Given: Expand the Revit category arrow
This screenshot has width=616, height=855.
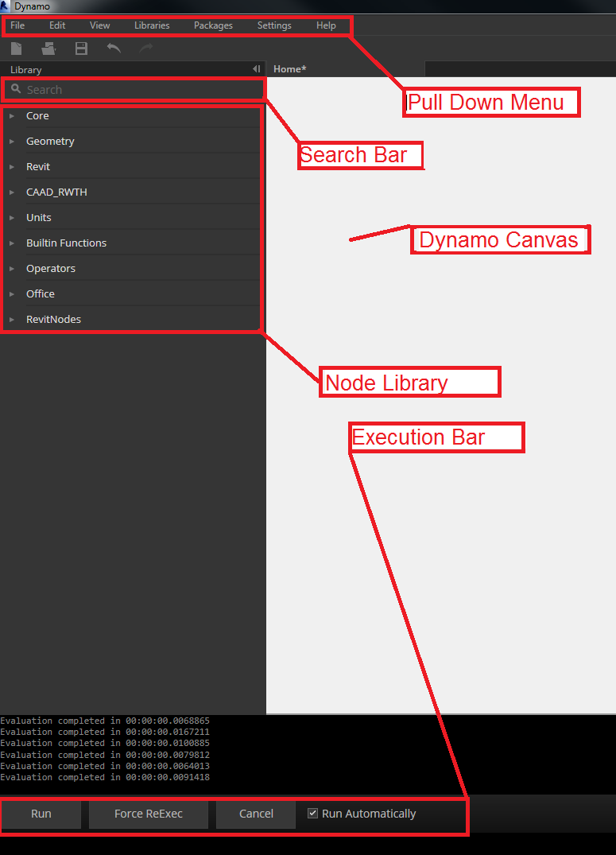Looking at the screenshot, I should [11, 167].
